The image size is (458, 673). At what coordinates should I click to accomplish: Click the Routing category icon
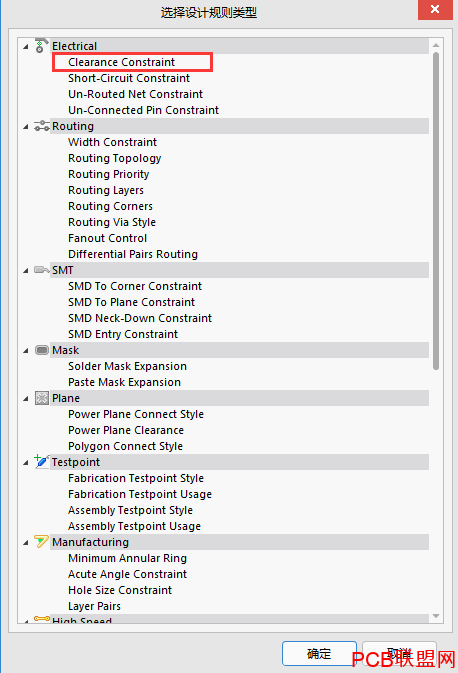[42, 126]
